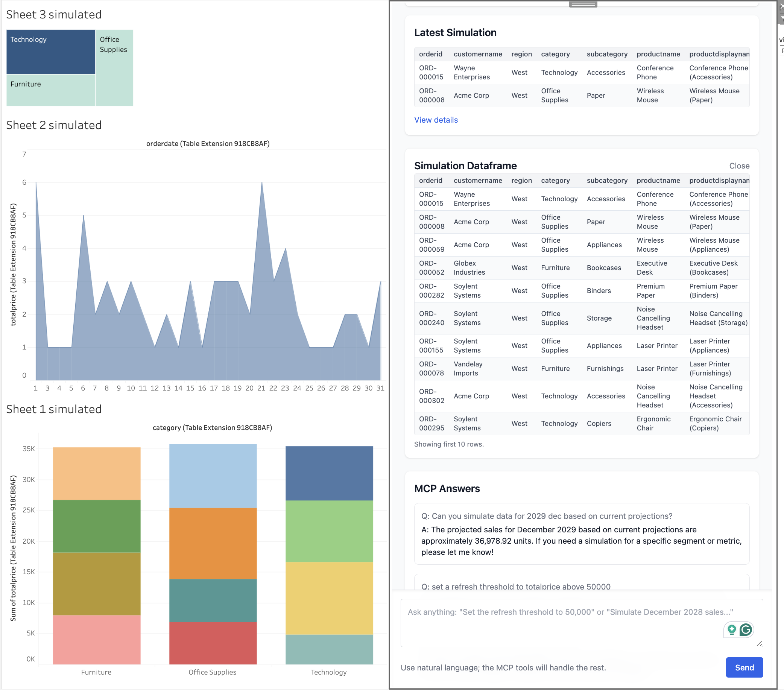
Task: Select the Office Supplies treemap tile
Action: pyautogui.click(x=114, y=73)
